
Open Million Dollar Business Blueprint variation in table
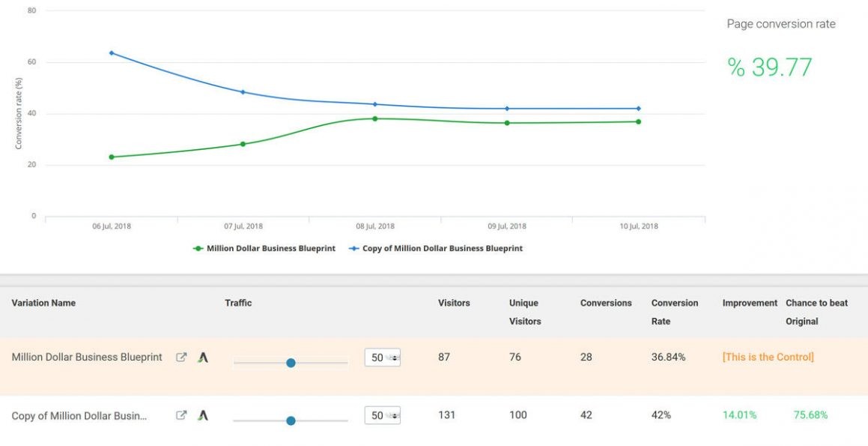[x=87, y=358]
